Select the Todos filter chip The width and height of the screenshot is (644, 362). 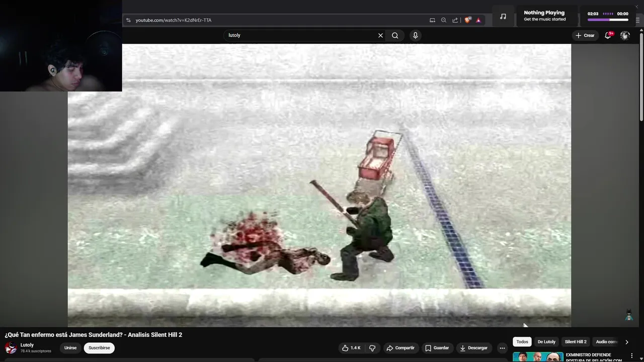click(x=522, y=342)
